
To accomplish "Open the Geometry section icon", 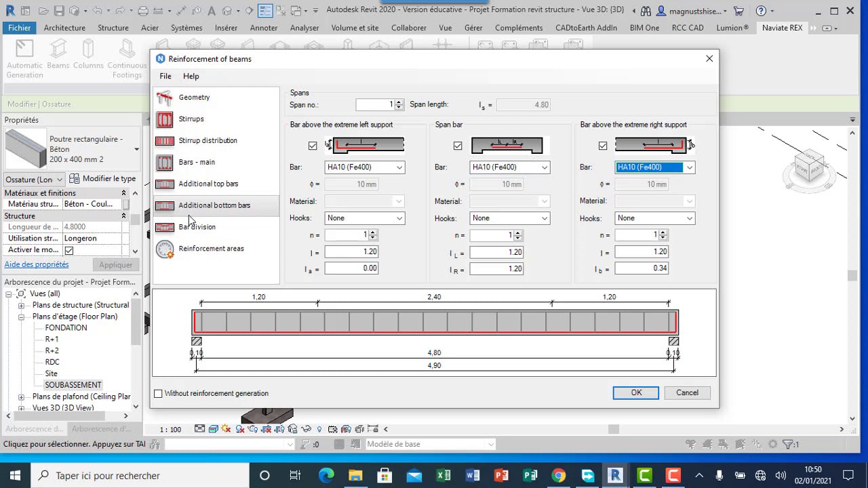I will [x=165, y=98].
